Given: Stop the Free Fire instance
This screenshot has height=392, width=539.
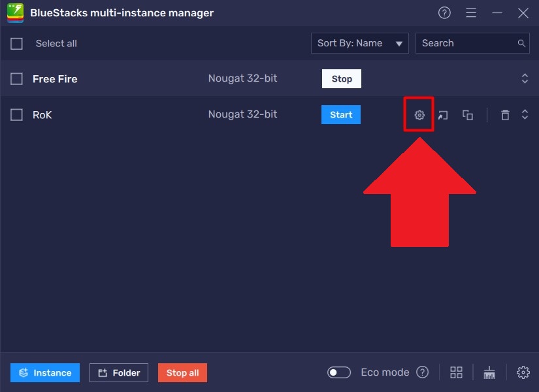Looking at the screenshot, I should pos(341,78).
